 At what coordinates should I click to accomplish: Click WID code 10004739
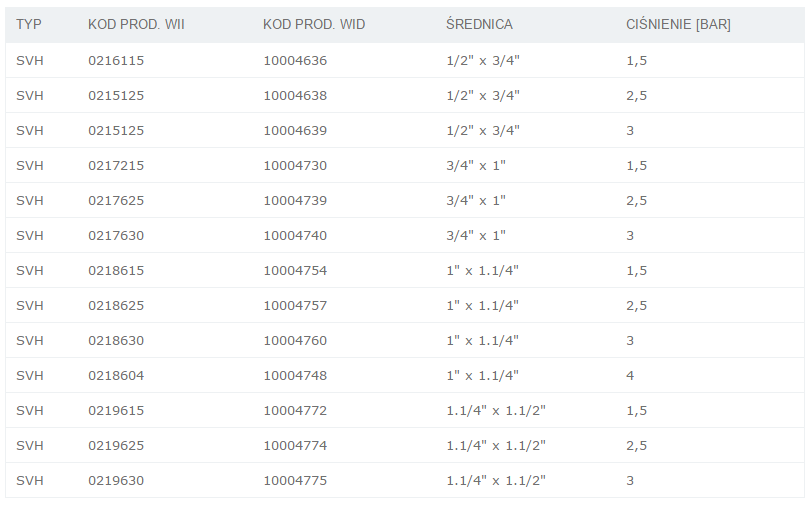click(x=295, y=200)
